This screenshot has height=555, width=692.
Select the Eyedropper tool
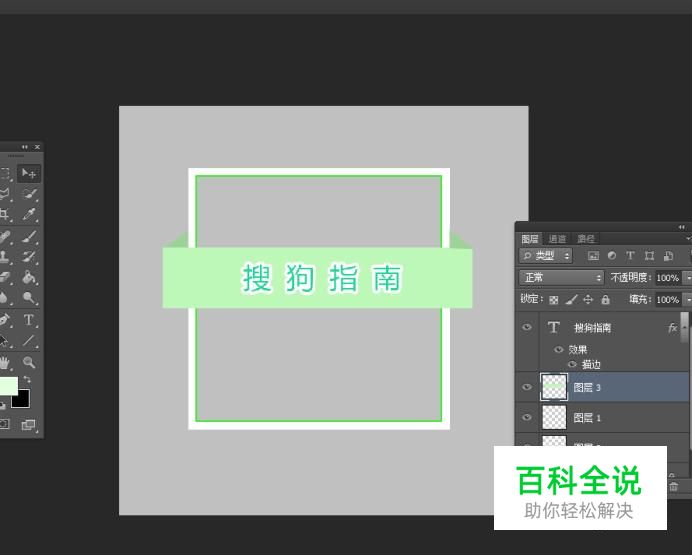pyautogui.click(x=29, y=214)
